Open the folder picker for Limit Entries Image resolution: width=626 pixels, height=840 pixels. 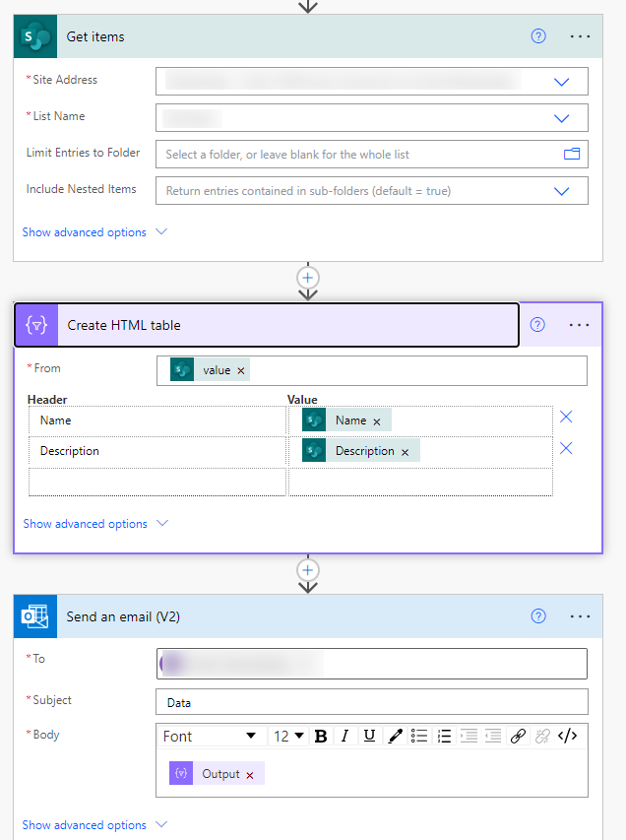572,155
